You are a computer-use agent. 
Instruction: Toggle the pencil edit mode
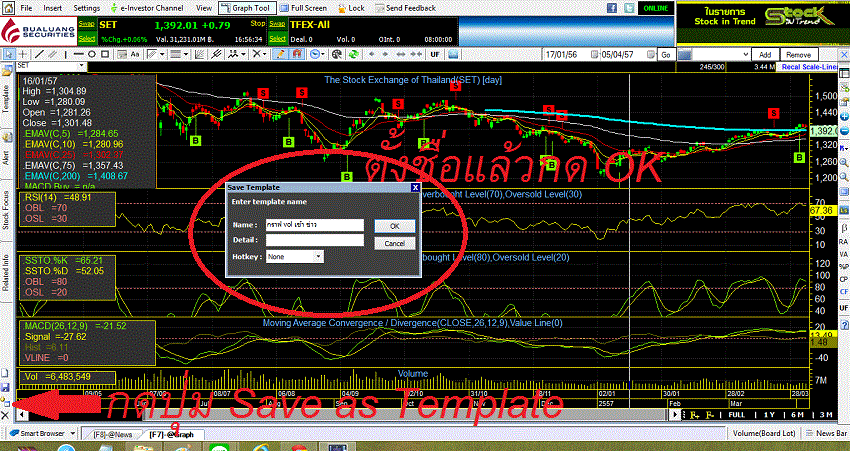coord(280,54)
